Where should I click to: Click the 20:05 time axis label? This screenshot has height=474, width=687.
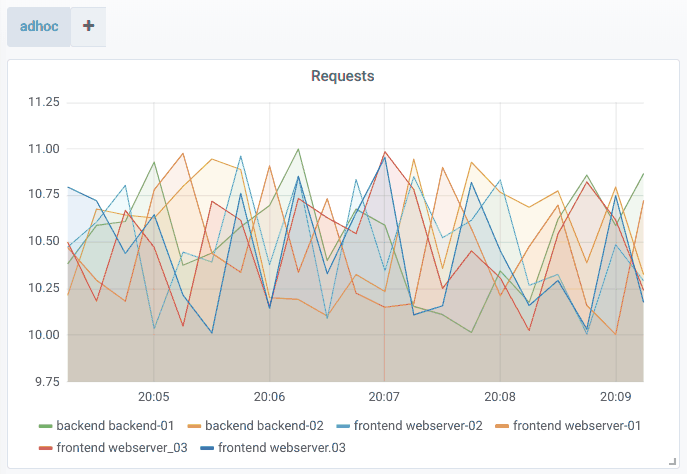click(153, 396)
